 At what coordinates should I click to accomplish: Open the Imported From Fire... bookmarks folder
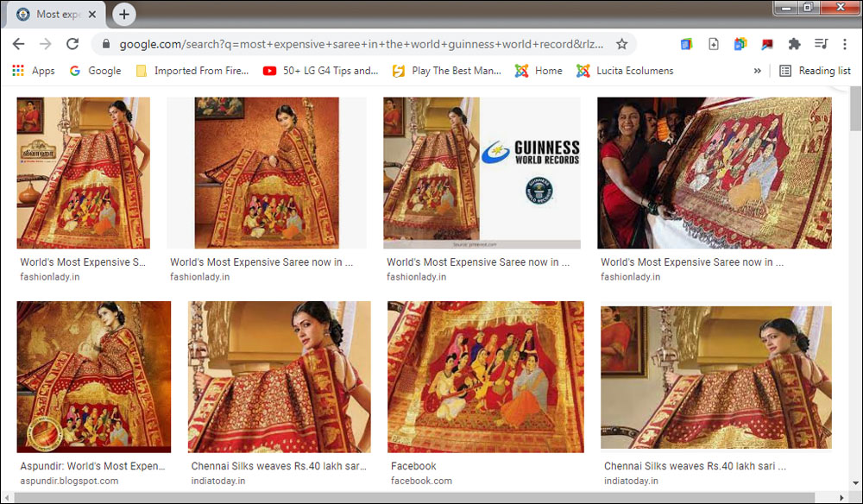coord(192,71)
